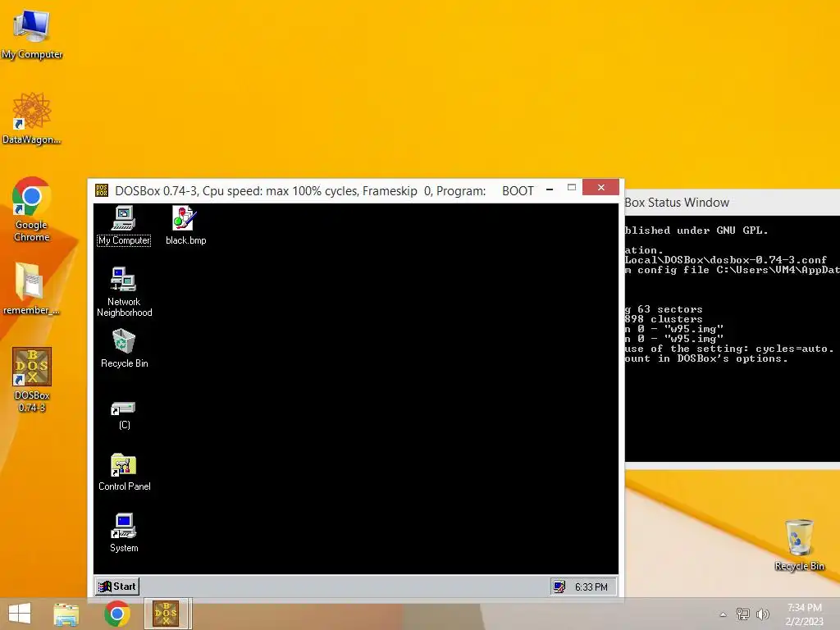The width and height of the screenshot is (840, 630).
Task: Show hidden tray icons arrow
Action: tap(723, 614)
